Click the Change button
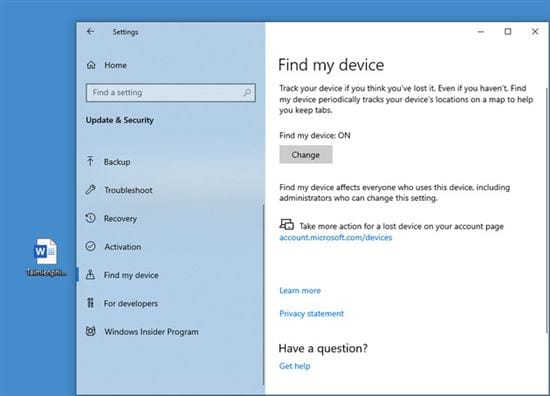Viewport: 550px width, 396px height. 306,155
